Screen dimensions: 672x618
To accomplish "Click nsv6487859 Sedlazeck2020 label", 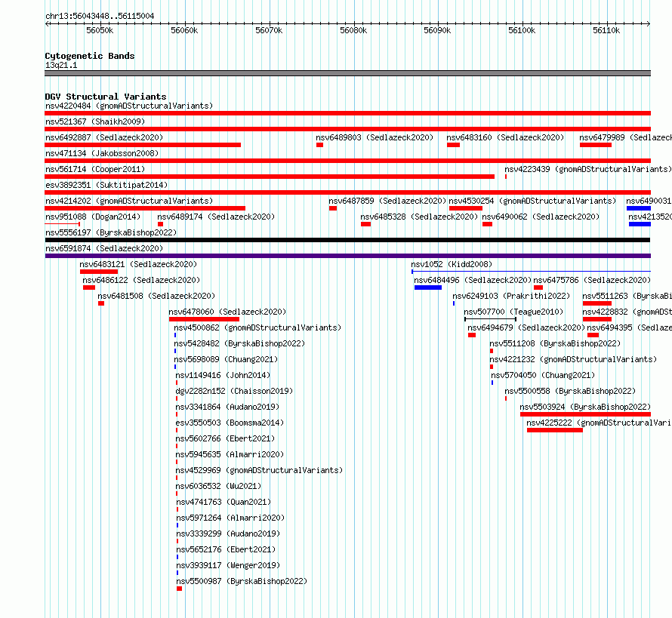I will 387,201.
